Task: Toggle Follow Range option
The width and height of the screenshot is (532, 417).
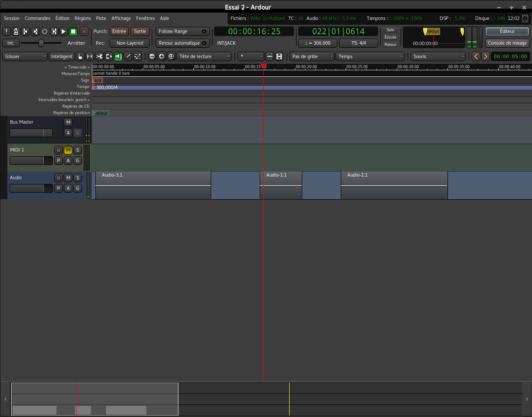Action: coord(182,31)
